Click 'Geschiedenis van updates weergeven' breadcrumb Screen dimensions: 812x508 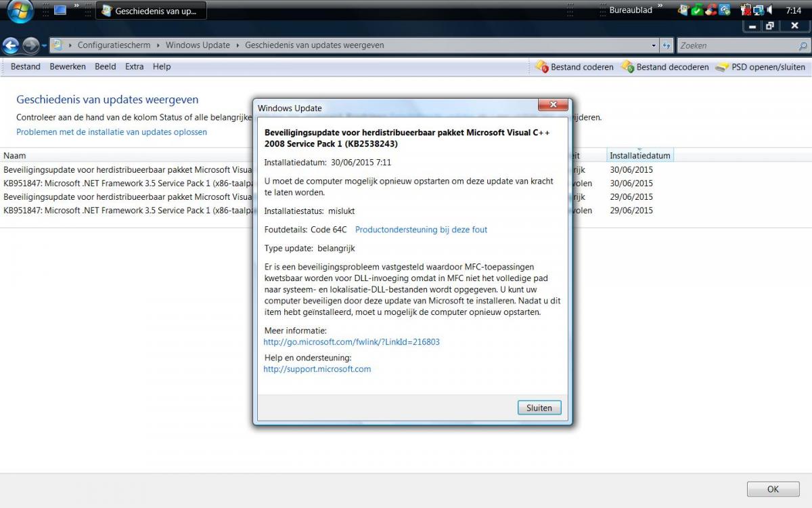(315, 45)
